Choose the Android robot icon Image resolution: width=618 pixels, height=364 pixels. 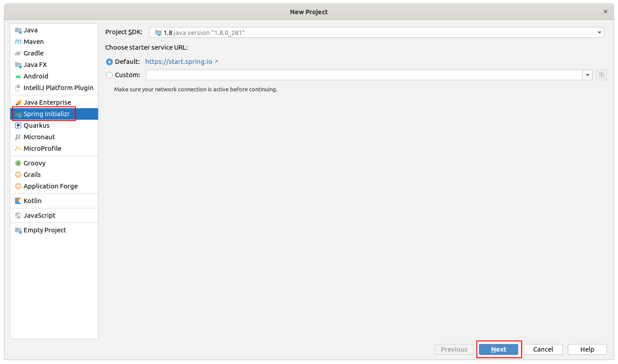[18, 76]
